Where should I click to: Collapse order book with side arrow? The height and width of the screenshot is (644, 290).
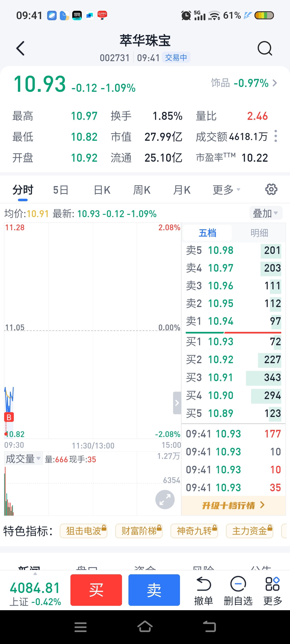pyautogui.click(x=177, y=403)
